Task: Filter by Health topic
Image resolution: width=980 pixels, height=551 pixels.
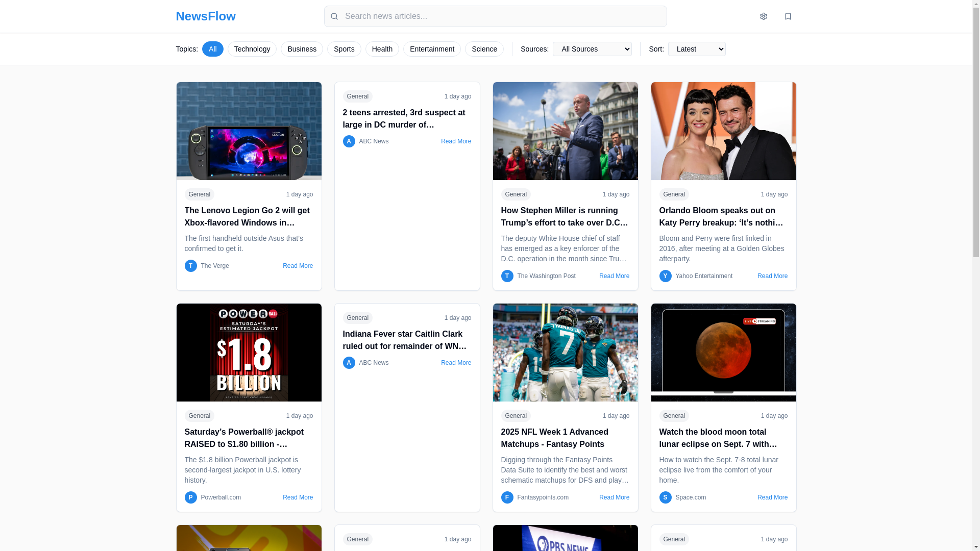Action: [x=382, y=49]
